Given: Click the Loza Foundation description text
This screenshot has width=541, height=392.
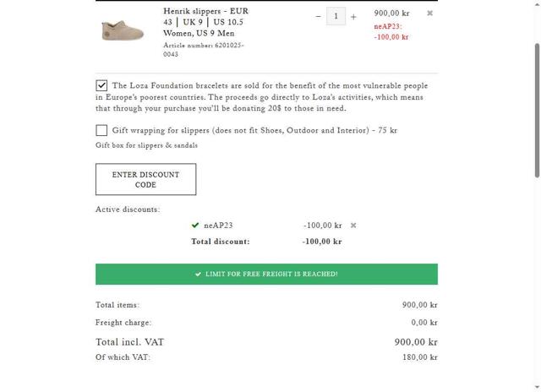Looking at the screenshot, I should coord(262,97).
